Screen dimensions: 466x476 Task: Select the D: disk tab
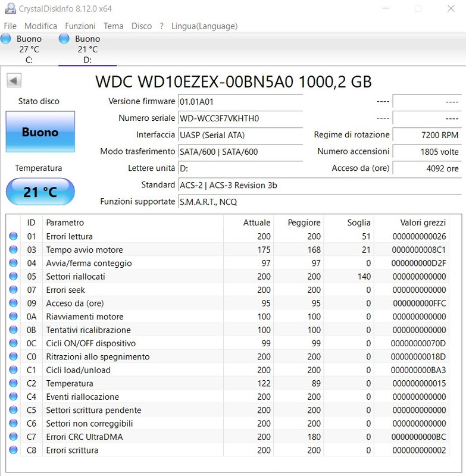pyautogui.click(x=87, y=49)
